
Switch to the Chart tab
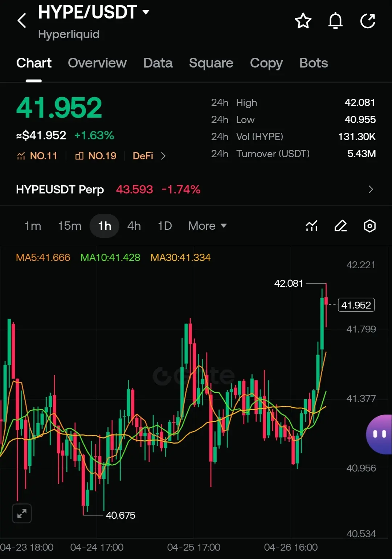tap(34, 63)
